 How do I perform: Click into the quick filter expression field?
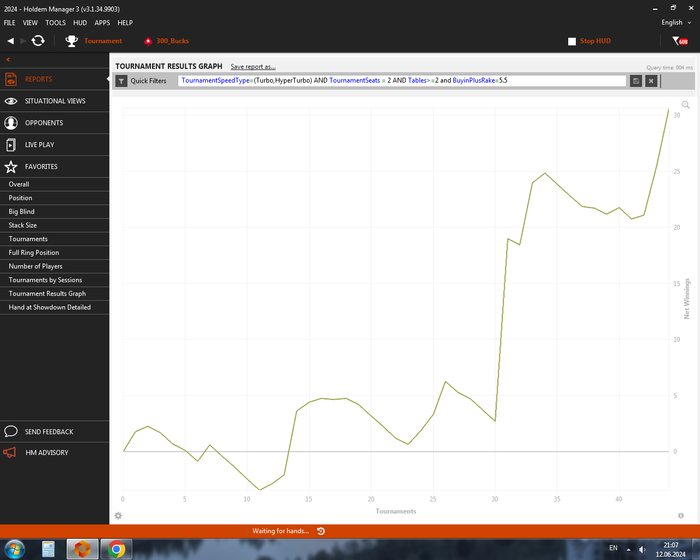402,81
